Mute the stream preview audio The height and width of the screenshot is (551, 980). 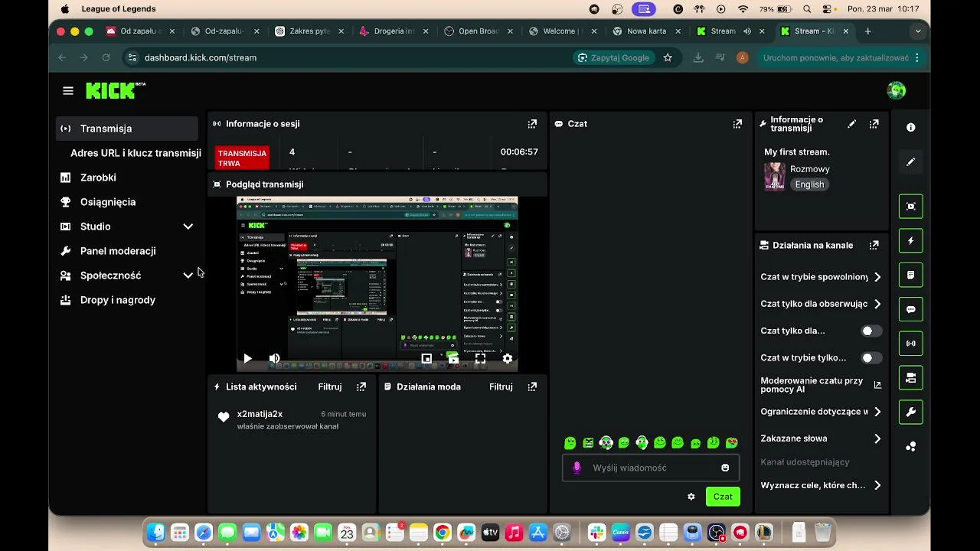pos(274,358)
